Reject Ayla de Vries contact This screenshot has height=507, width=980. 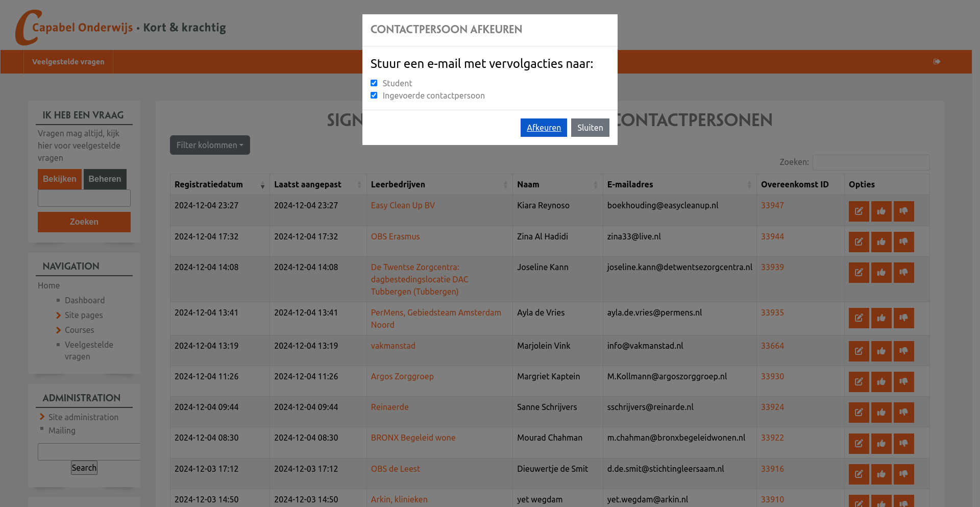(903, 318)
